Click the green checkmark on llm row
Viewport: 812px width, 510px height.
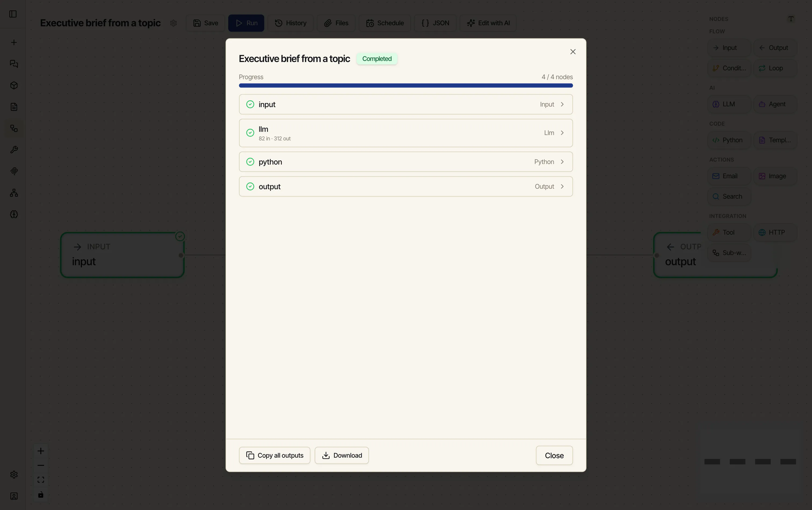pos(250,133)
